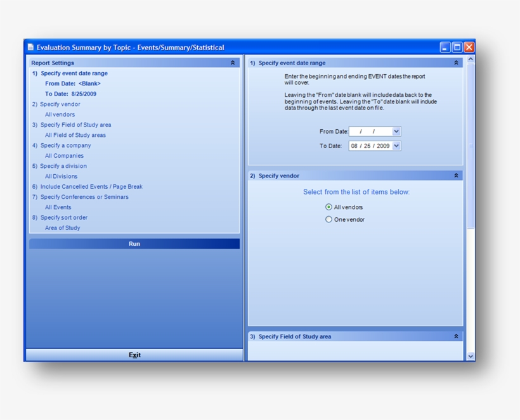Viewport: 520px width, 420px height.
Task: Click the Run button
Action: 134,243
